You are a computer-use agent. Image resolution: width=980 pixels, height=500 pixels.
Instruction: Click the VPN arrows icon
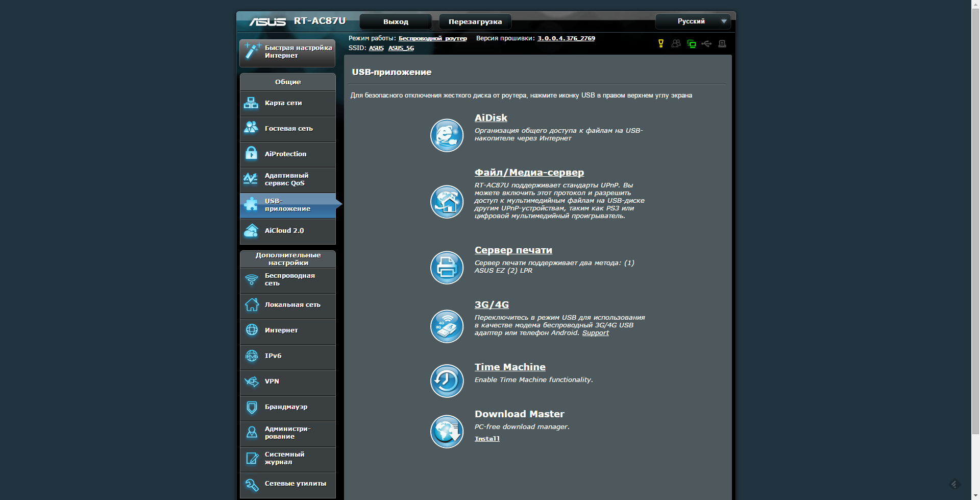[252, 381]
